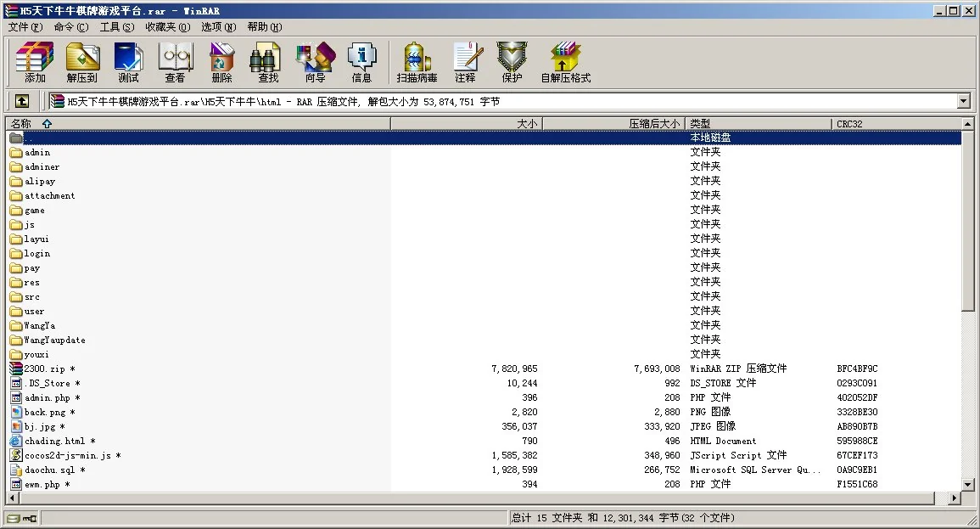
Task: Click the self-extracting format (自解压格式) icon
Action: pos(565,62)
